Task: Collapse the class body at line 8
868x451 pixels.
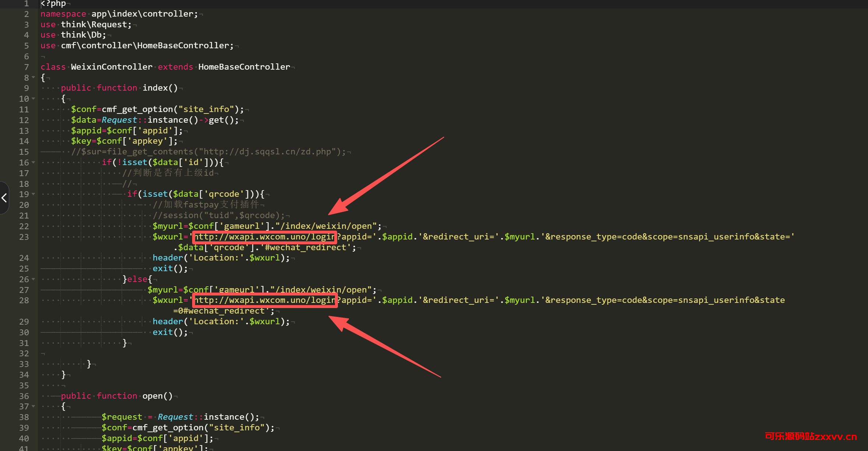Action: tap(33, 77)
